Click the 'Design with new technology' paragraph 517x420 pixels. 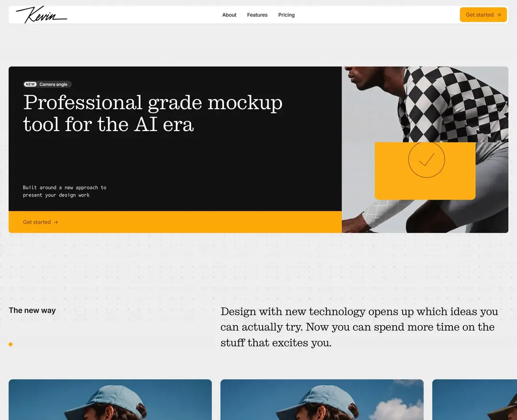(x=359, y=327)
